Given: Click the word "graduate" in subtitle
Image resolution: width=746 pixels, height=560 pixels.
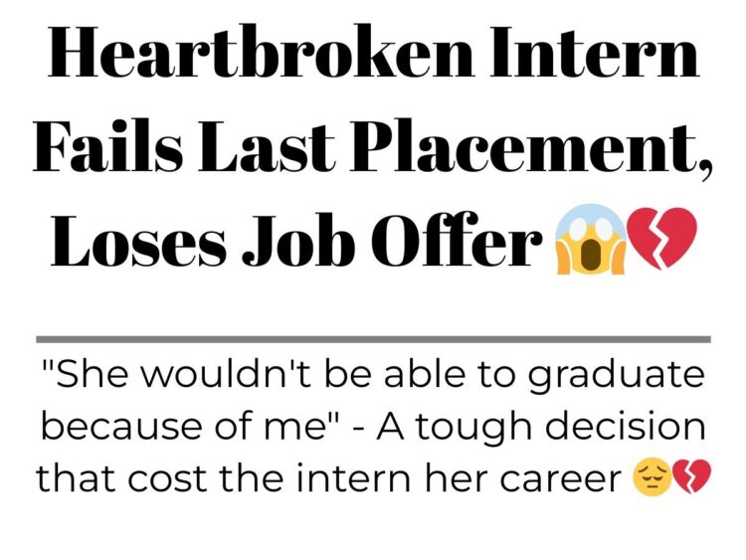Looking at the screenshot, I should coord(617,376).
